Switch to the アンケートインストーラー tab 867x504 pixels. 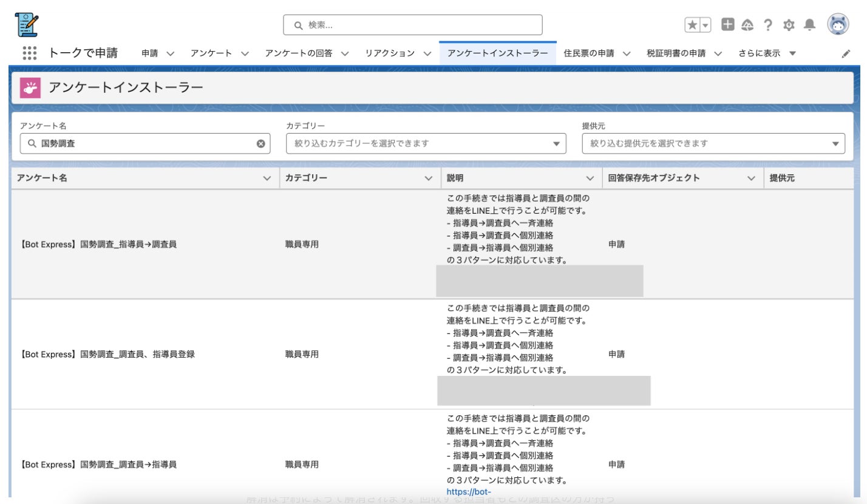pos(497,53)
